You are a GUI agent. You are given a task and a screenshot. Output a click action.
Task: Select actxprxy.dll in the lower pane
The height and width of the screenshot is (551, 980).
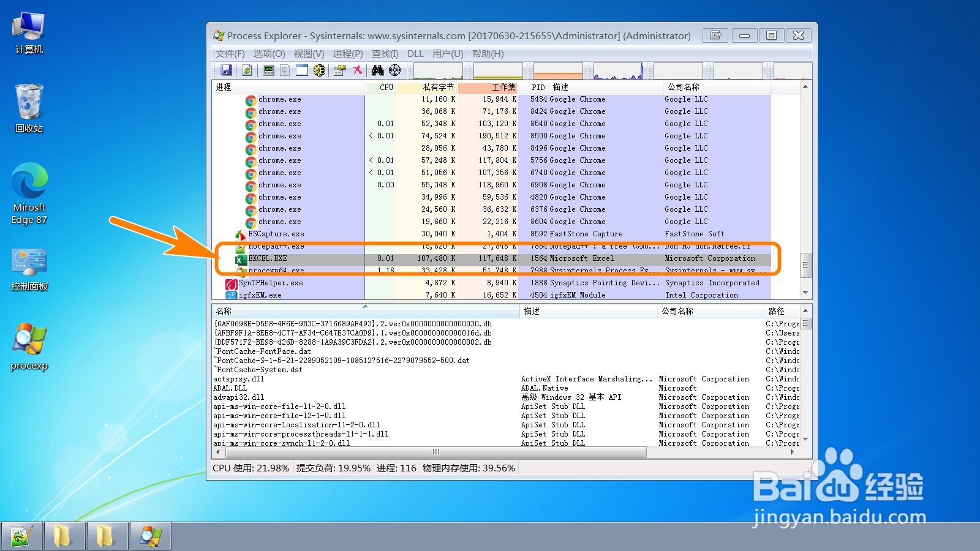click(x=239, y=379)
